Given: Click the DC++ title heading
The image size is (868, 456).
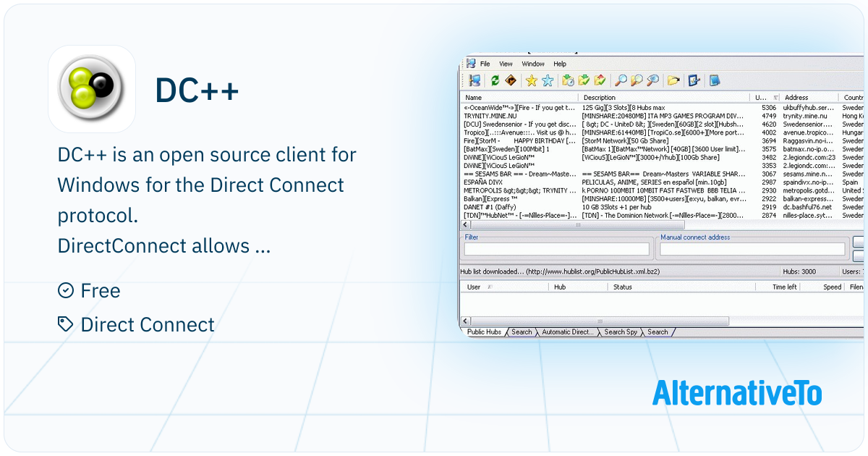Looking at the screenshot, I should pos(197,90).
